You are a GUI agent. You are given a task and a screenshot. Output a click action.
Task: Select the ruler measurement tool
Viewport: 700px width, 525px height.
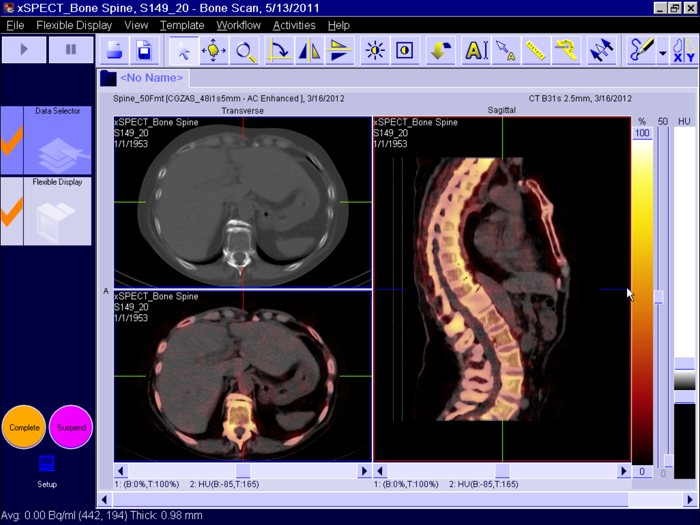[535, 50]
